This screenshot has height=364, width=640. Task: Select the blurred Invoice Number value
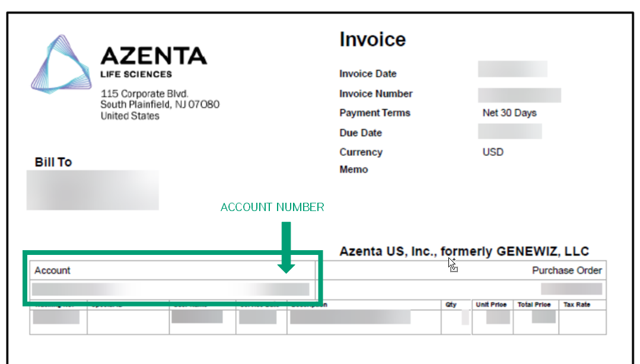coord(519,95)
